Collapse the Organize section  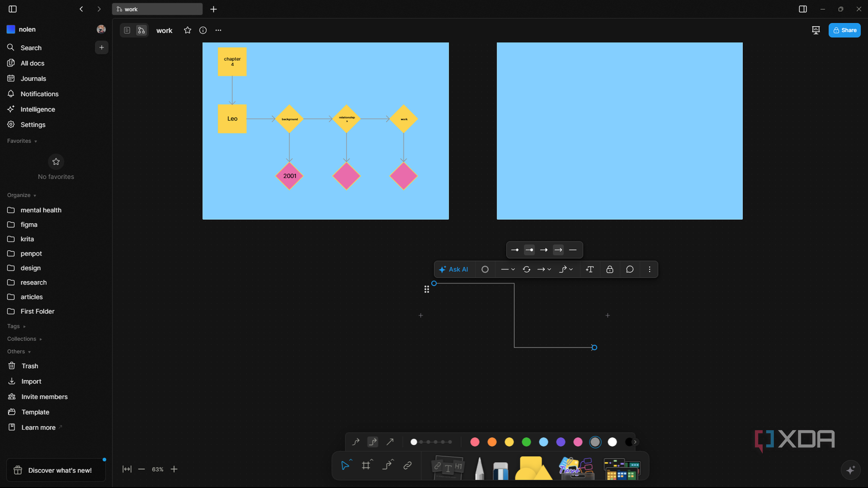[35, 195]
